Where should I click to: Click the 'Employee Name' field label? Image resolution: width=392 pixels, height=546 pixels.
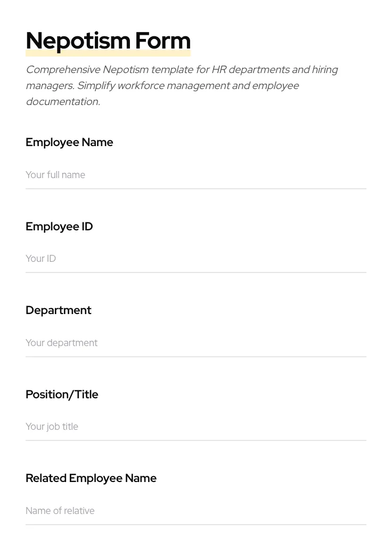point(69,142)
